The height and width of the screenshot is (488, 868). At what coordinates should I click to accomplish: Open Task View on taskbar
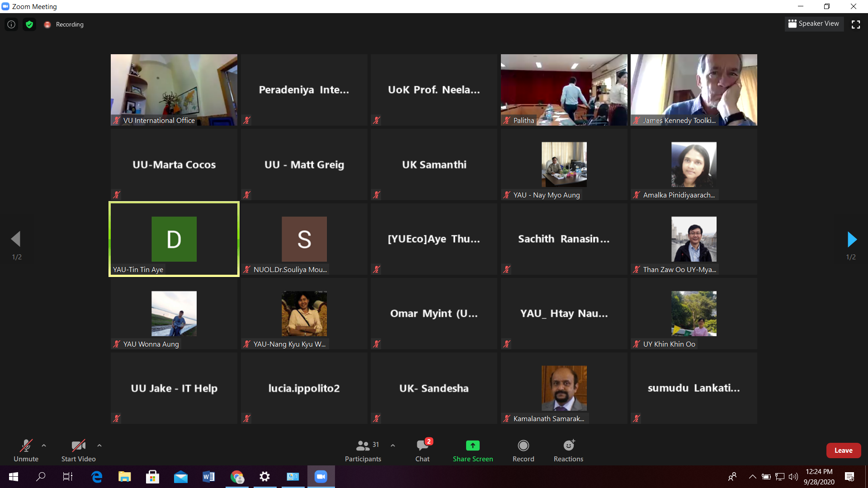[x=68, y=477]
